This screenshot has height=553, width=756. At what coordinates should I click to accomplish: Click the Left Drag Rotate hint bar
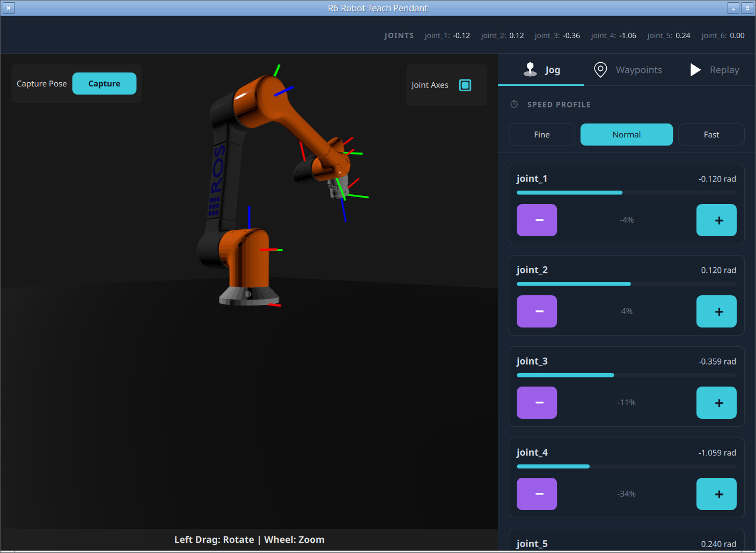(x=249, y=540)
